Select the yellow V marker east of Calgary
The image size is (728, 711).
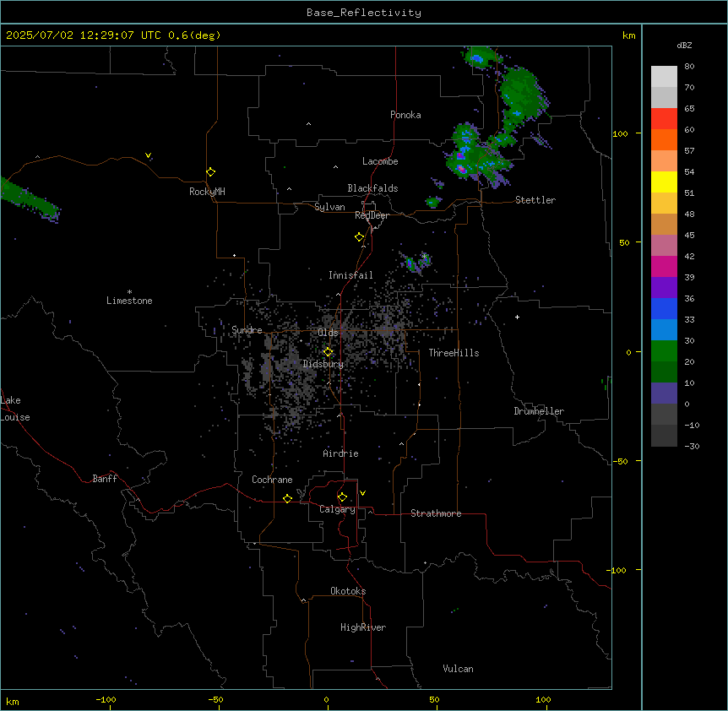362,493
